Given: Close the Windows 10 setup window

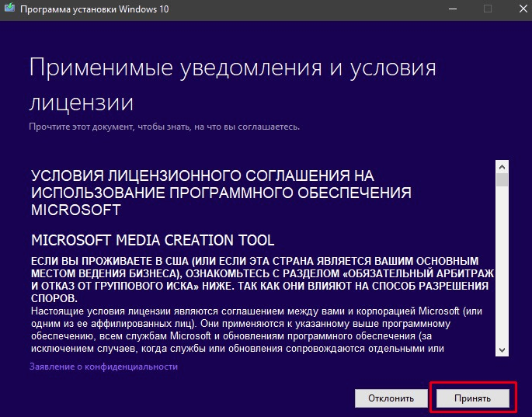Looking at the screenshot, I should point(523,9).
